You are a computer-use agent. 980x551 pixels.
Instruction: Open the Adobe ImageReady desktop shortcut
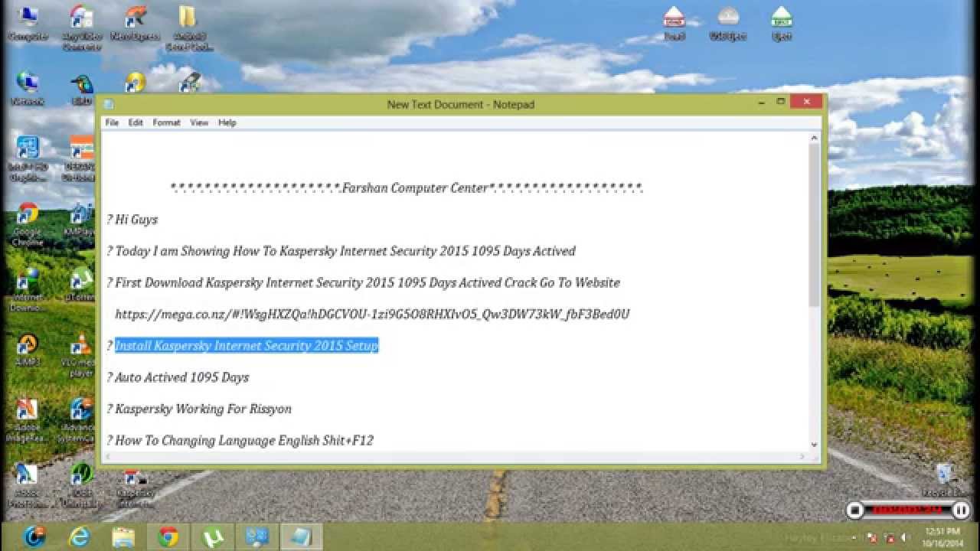28,421
